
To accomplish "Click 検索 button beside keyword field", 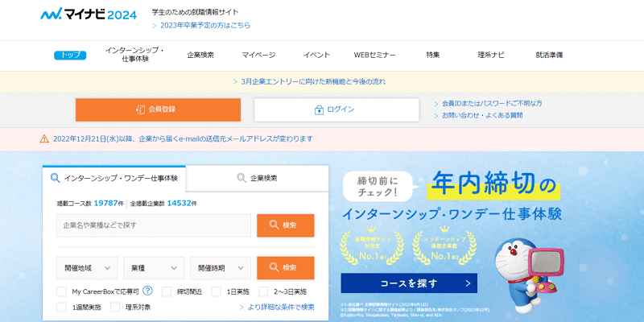I will coord(286,225).
